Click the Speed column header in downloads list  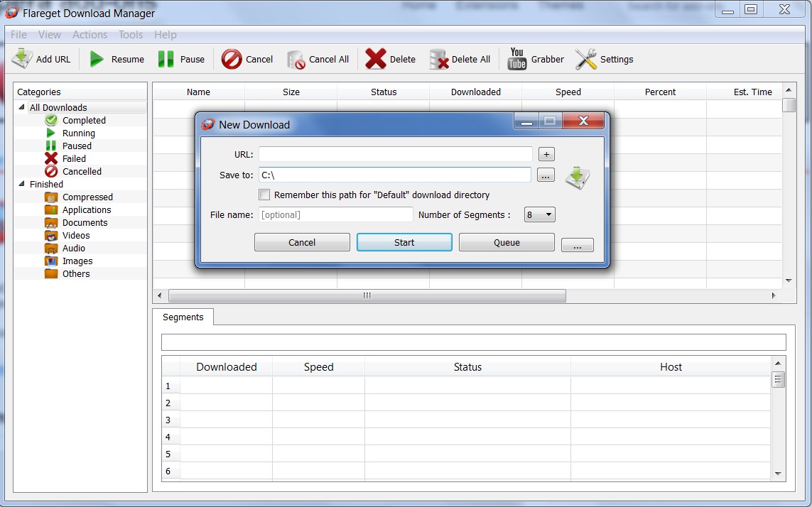pyautogui.click(x=568, y=92)
